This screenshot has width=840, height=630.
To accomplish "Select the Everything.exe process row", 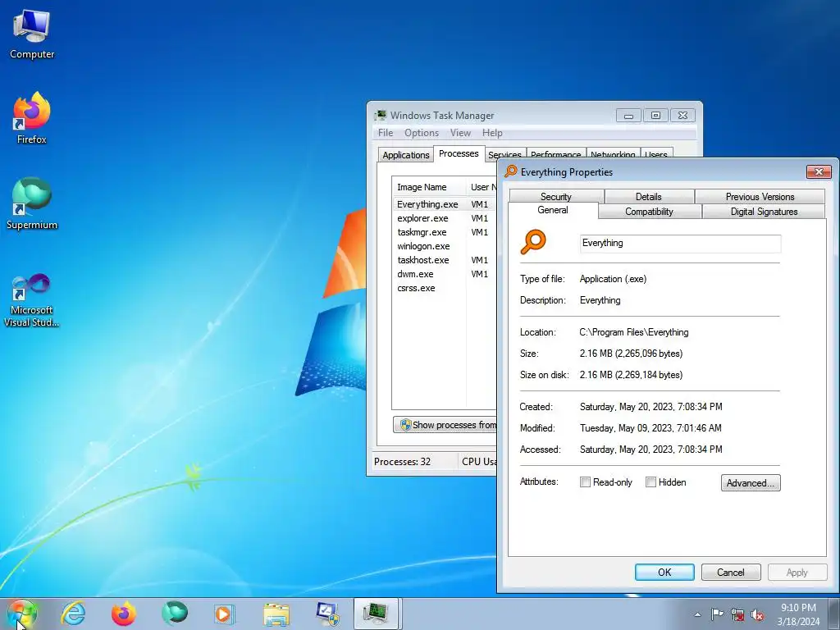I will coord(445,204).
